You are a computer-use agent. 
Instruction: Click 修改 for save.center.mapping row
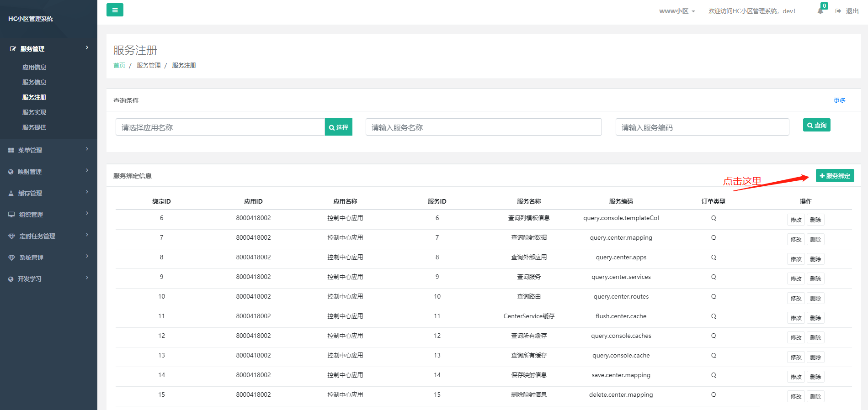point(796,377)
